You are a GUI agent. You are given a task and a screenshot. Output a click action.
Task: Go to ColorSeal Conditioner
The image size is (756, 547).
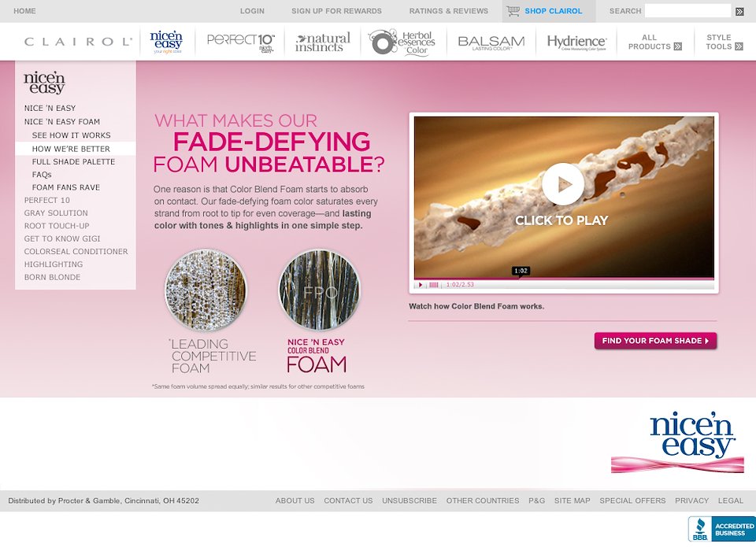(76, 251)
